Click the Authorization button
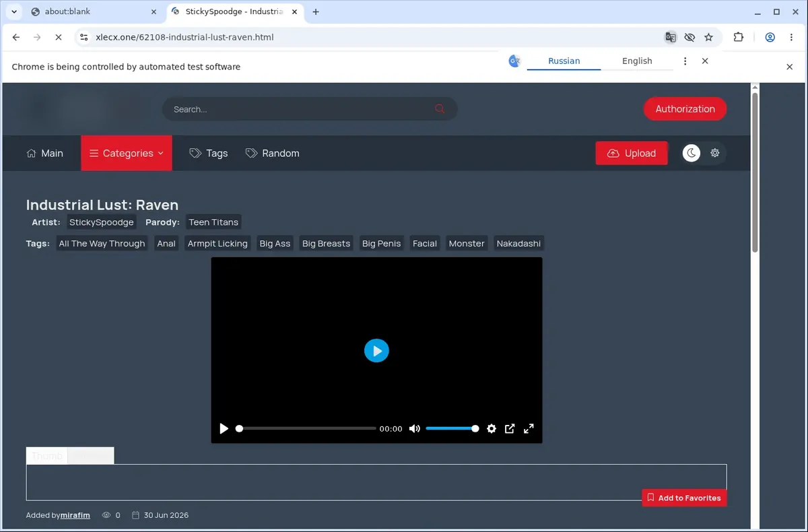This screenshot has height=532, width=808. 685,109
